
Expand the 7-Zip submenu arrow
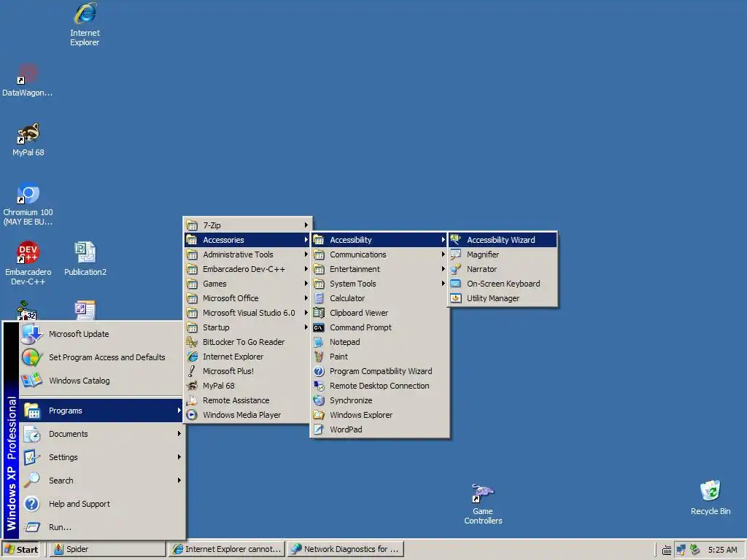[x=306, y=225]
